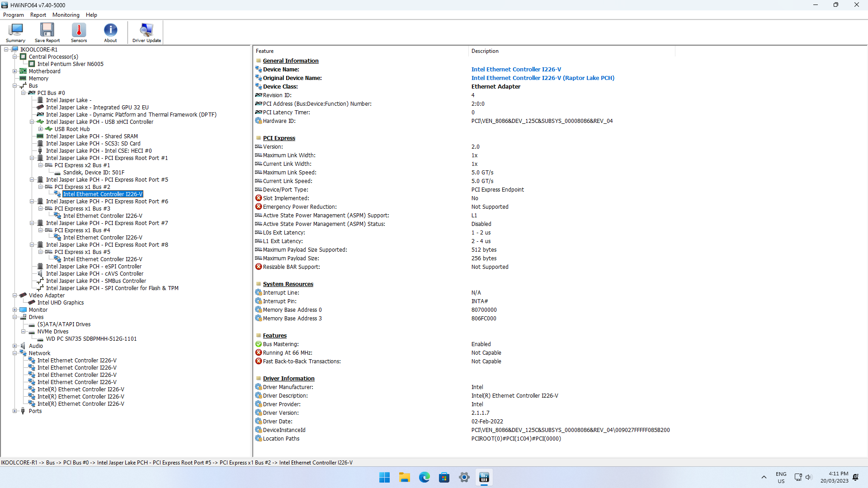Select WD PC SN735 NVMe drive
Screen dimensions: 868x488
tap(91, 339)
